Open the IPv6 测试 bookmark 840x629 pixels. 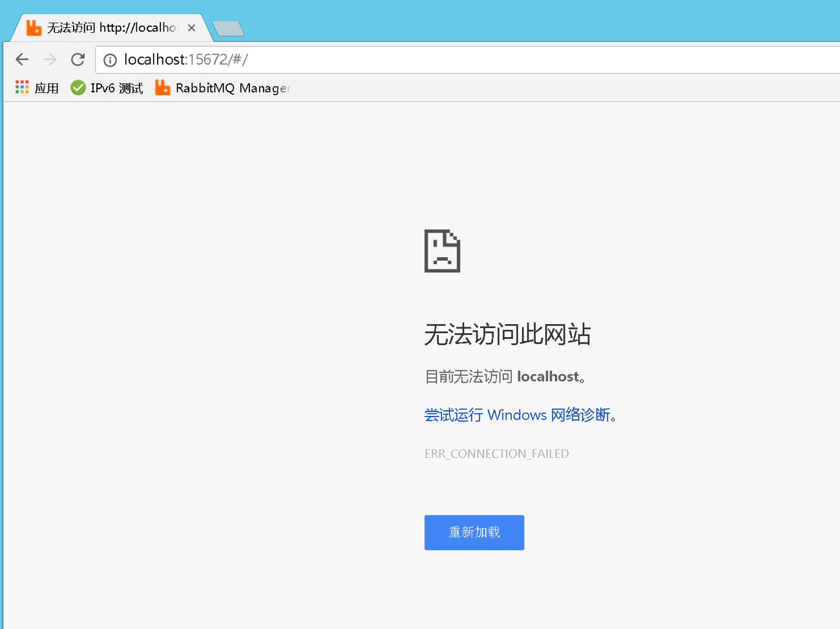(116, 88)
